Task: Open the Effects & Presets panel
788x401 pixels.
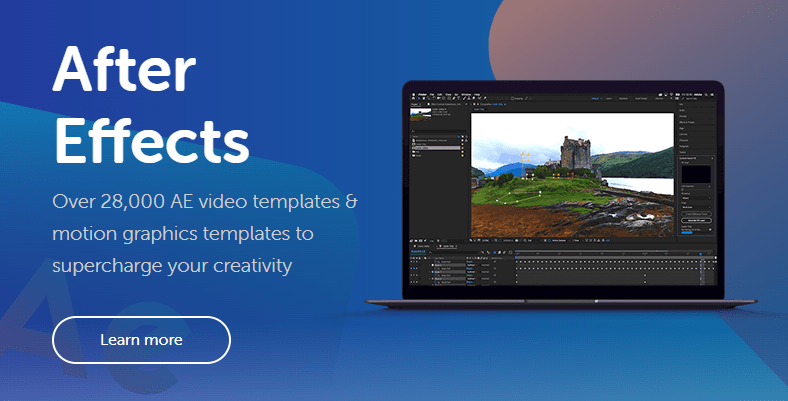Action: point(687,122)
